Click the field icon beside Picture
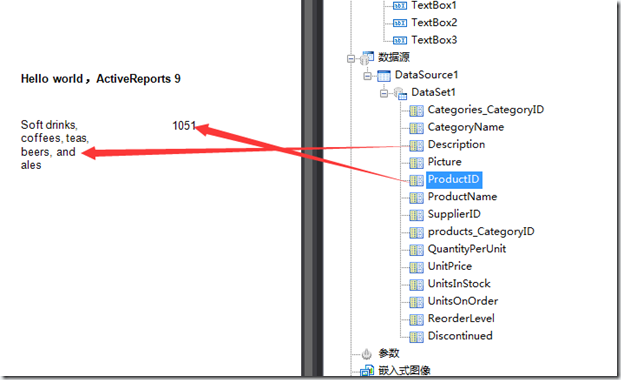 click(416, 163)
